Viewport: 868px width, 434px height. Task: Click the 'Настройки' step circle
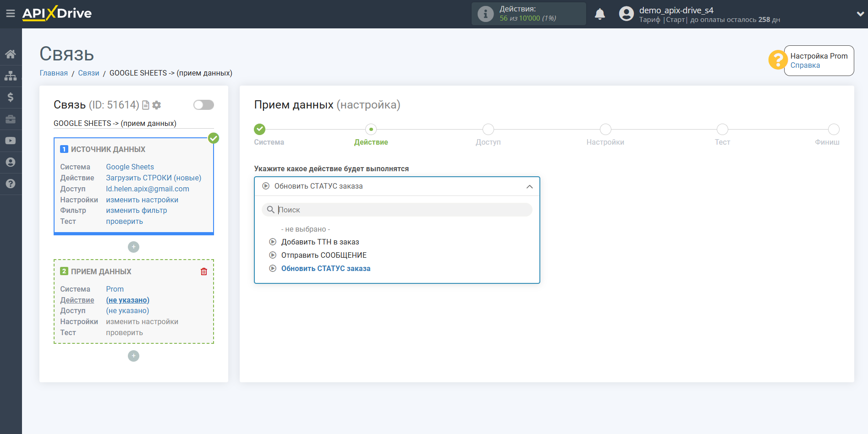605,129
